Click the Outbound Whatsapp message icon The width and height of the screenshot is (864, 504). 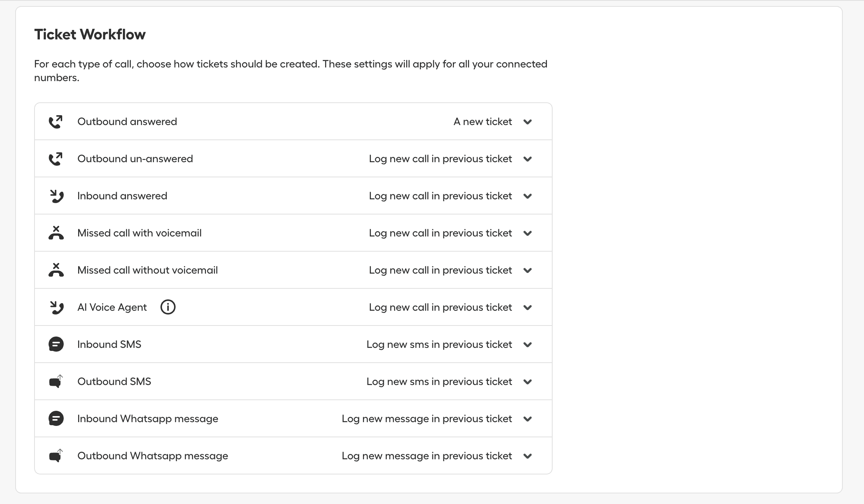tap(55, 455)
